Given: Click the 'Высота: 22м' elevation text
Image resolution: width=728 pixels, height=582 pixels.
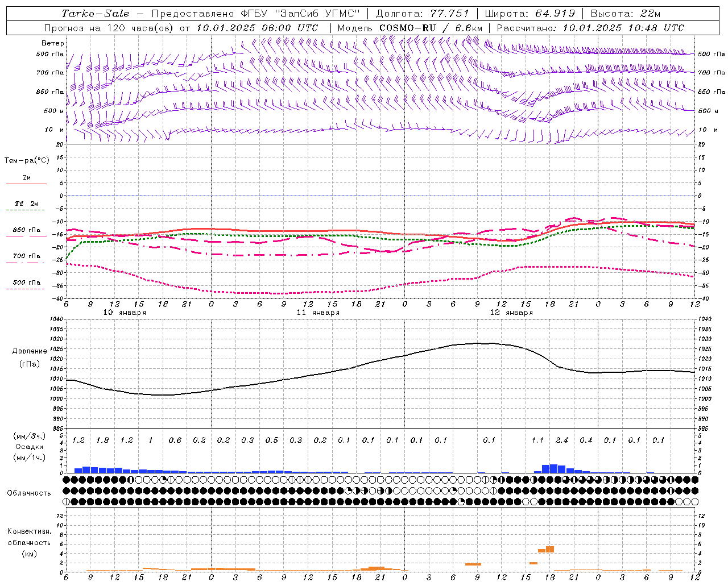Looking at the screenshot, I should 626,14.
